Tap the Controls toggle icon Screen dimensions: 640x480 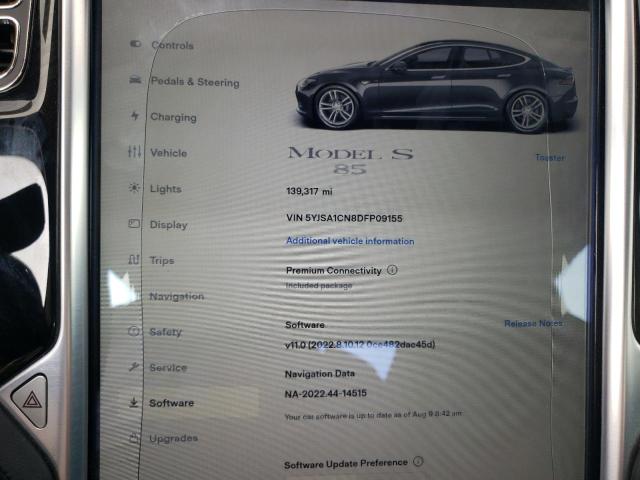[136, 44]
